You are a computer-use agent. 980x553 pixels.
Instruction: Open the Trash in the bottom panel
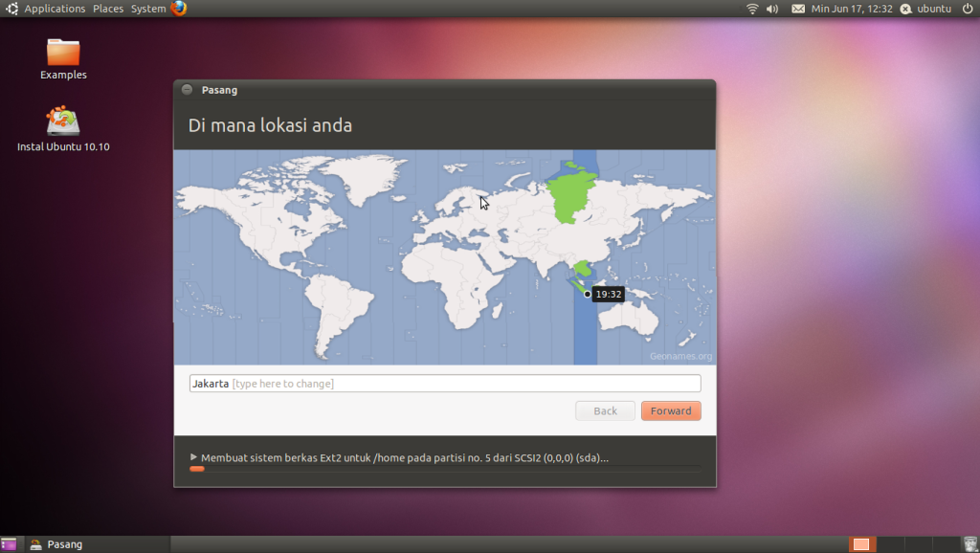[x=970, y=543]
